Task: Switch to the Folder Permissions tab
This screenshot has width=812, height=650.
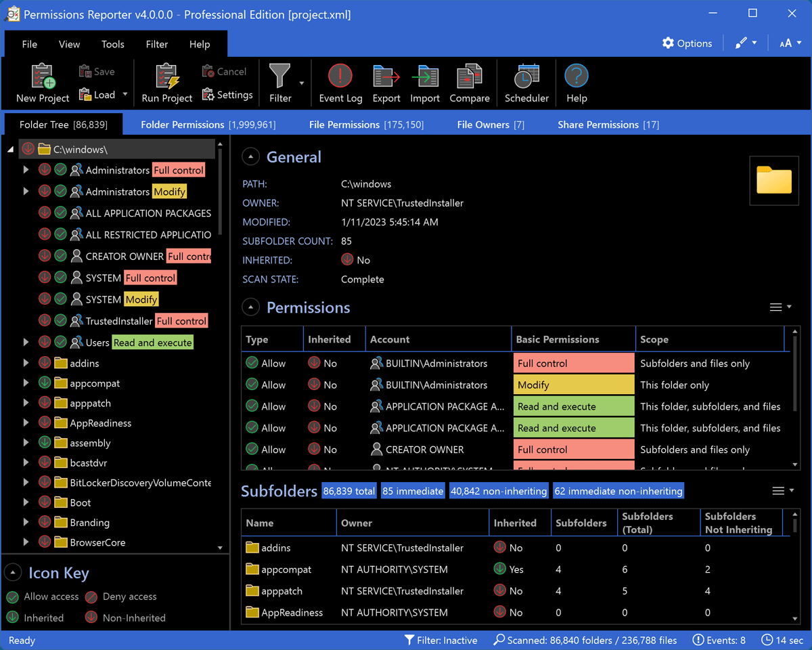Action: pyautogui.click(x=208, y=125)
